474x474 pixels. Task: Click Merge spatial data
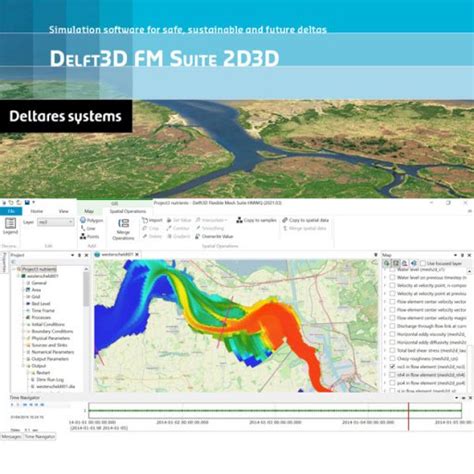tap(304, 228)
